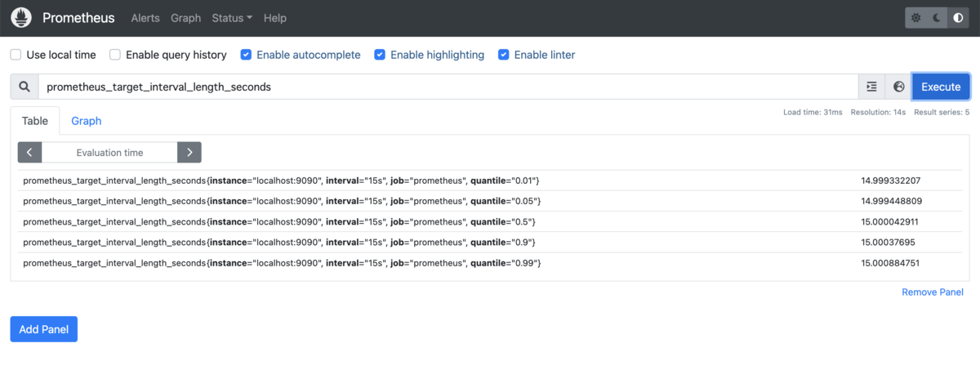The image size is (980, 370).
Task: Click the "Load time: 31ms" stat
Action: [813, 112]
